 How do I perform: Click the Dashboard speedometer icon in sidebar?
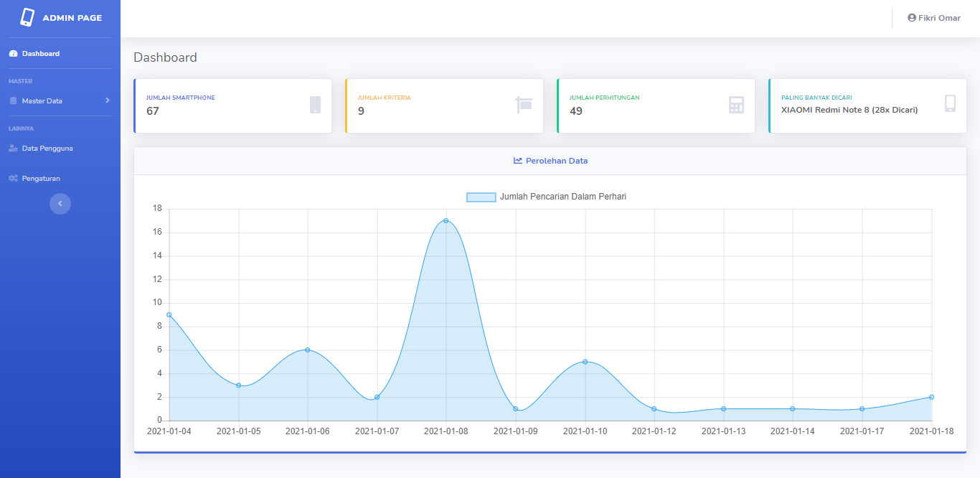coord(13,54)
